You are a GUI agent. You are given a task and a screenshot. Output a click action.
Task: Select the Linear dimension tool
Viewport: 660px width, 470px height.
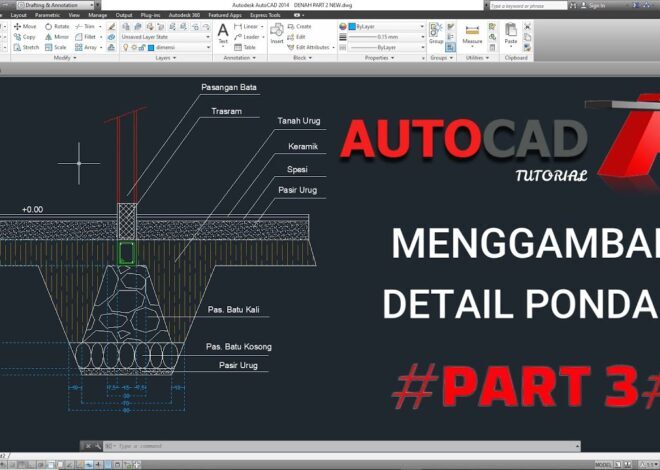[246, 27]
